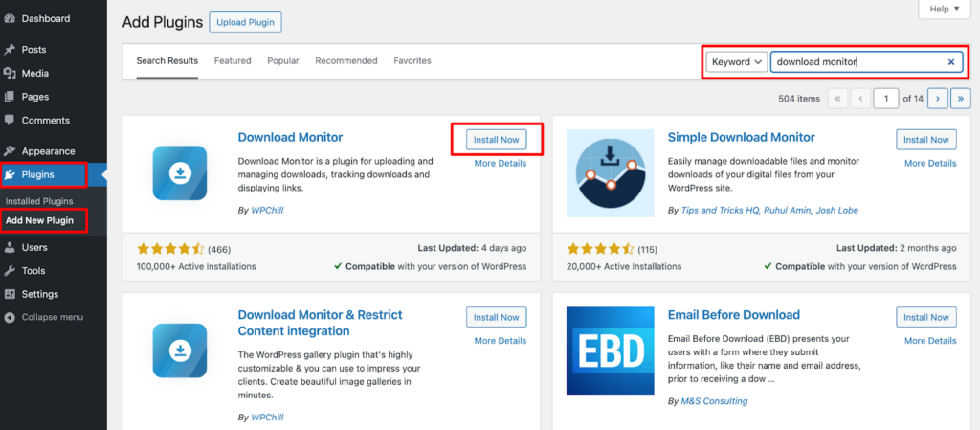Click the '100,000+ Active Installations' text
Viewport: 980px width, 430px height.
tap(196, 266)
